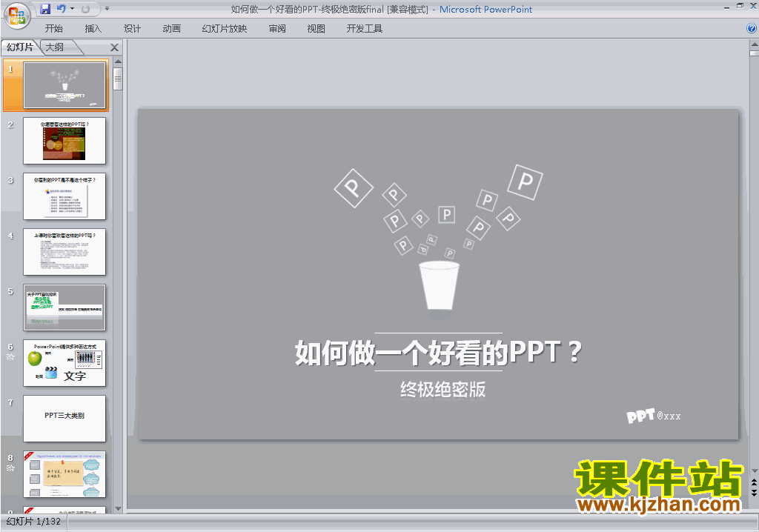Click the Undo arrow icon
Viewport: 759px width, 532px height.
[61, 9]
